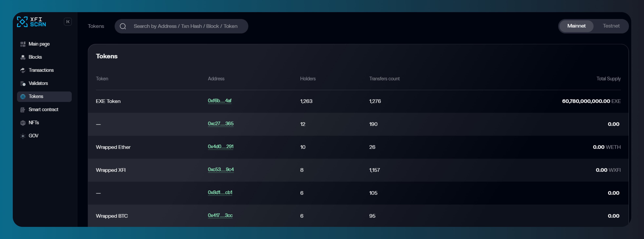The height and width of the screenshot is (239, 644).
Task: Click the 0.00 WXFI total supply
Action: tap(608, 170)
